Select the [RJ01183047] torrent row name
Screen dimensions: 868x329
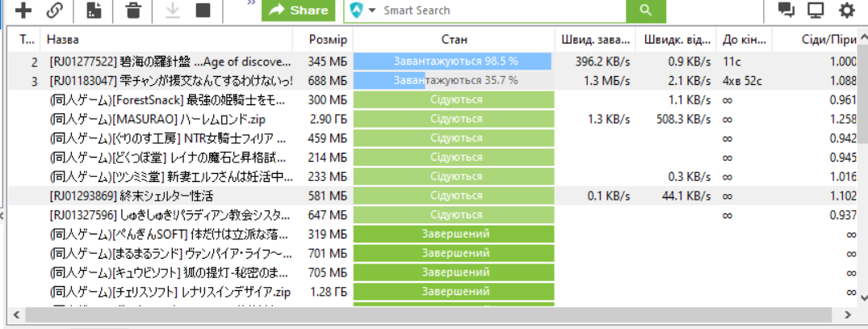(x=170, y=81)
